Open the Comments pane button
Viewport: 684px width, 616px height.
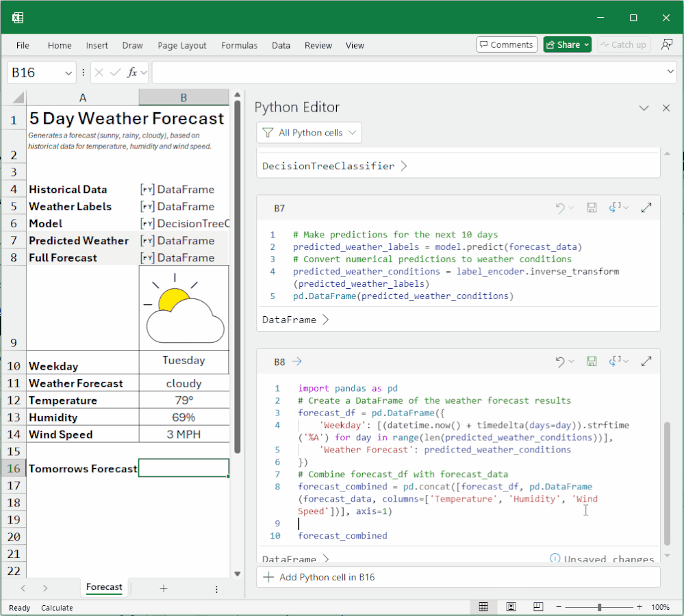click(507, 44)
